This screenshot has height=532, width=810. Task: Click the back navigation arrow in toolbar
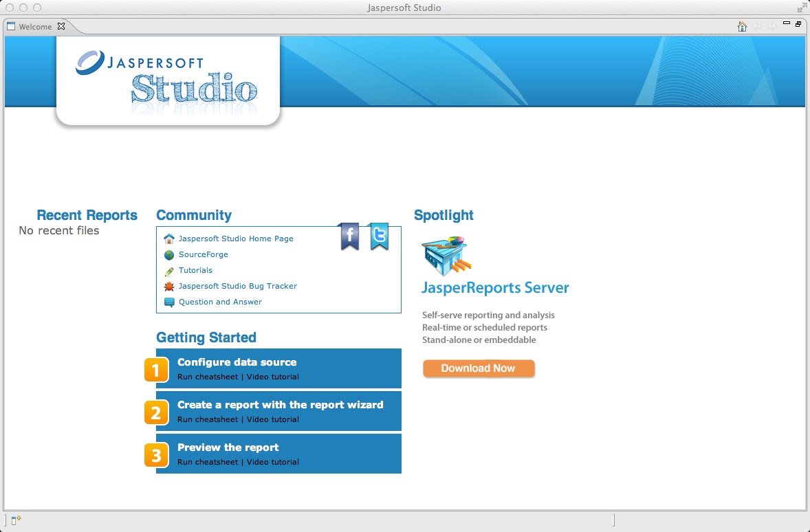tap(757, 26)
